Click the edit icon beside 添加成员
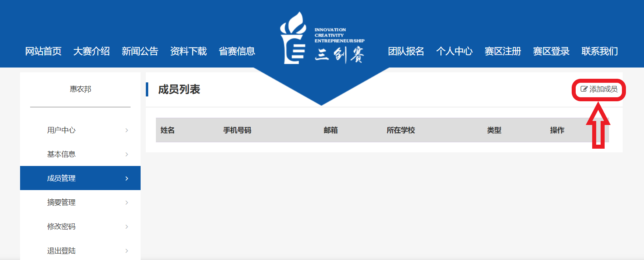This screenshot has width=644, height=260. click(x=584, y=89)
